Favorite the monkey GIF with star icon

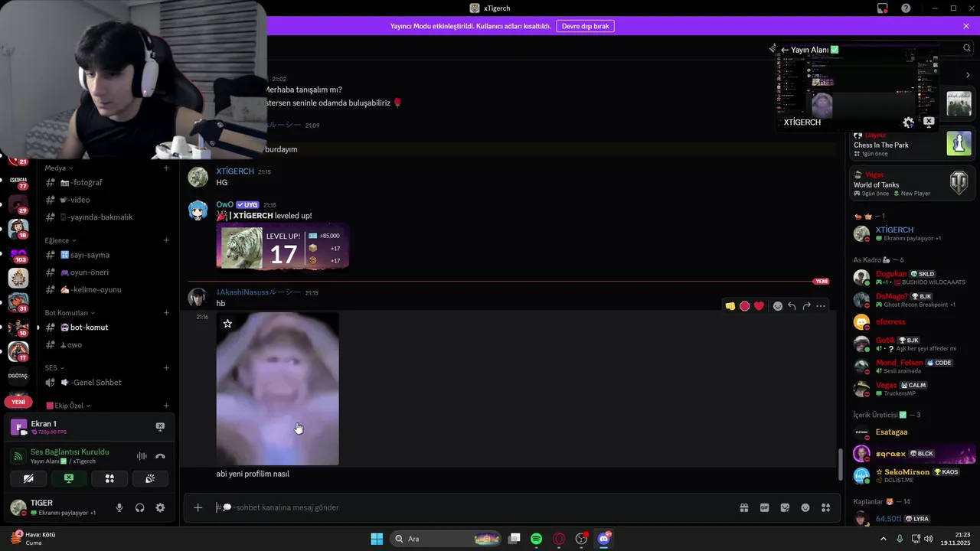(227, 324)
